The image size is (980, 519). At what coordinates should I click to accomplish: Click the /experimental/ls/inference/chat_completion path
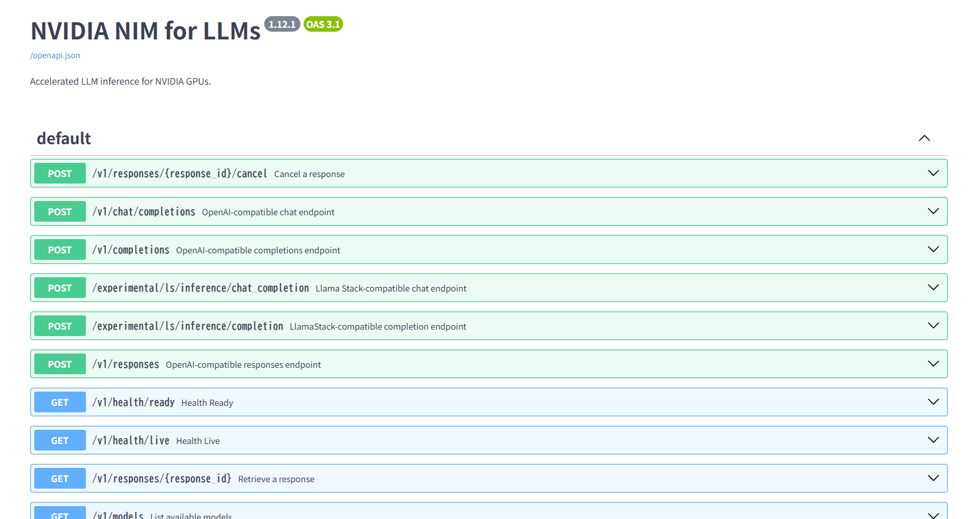(x=200, y=288)
